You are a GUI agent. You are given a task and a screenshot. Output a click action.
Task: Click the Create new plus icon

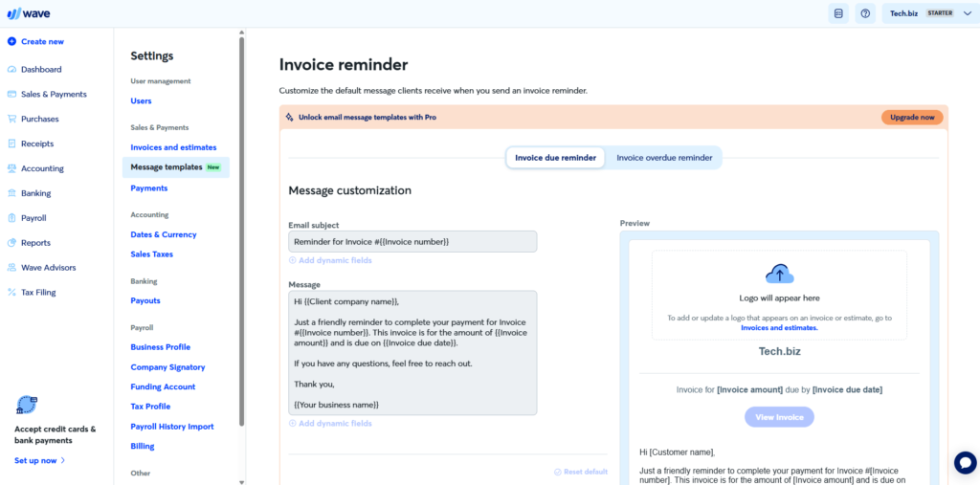(11, 42)
